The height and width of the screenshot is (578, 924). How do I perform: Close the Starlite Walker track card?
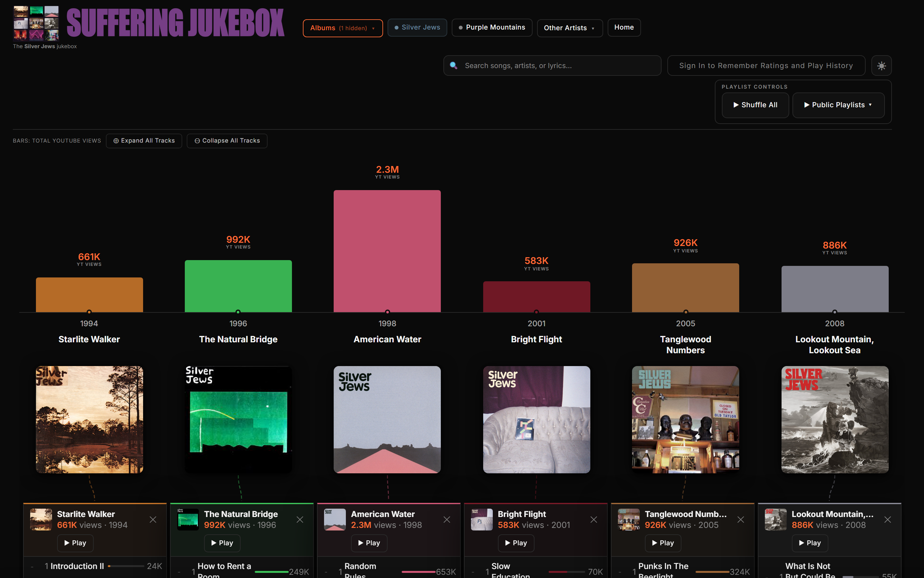(x=153, y=520)
